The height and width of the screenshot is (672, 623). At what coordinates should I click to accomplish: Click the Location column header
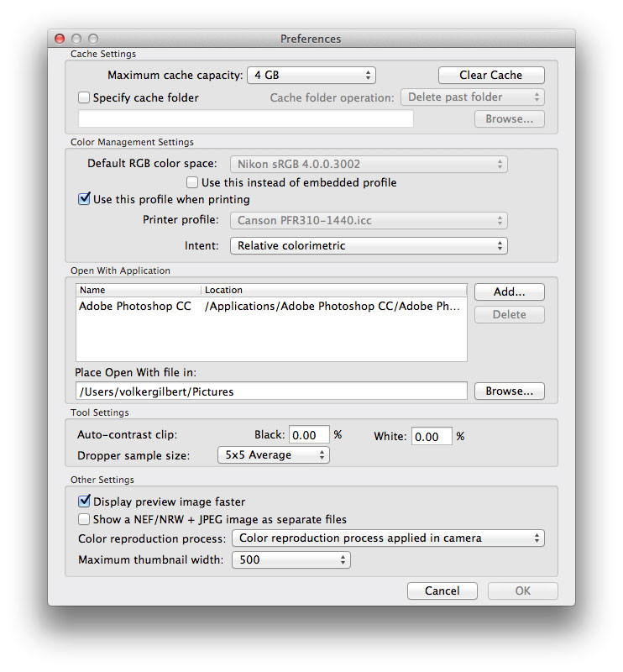[x=334, y=290]
